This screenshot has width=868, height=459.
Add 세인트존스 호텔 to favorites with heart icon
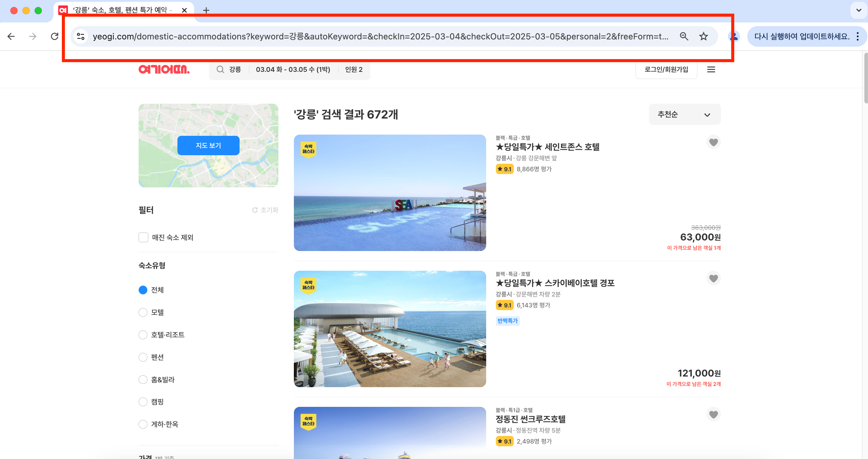[714, 142]
